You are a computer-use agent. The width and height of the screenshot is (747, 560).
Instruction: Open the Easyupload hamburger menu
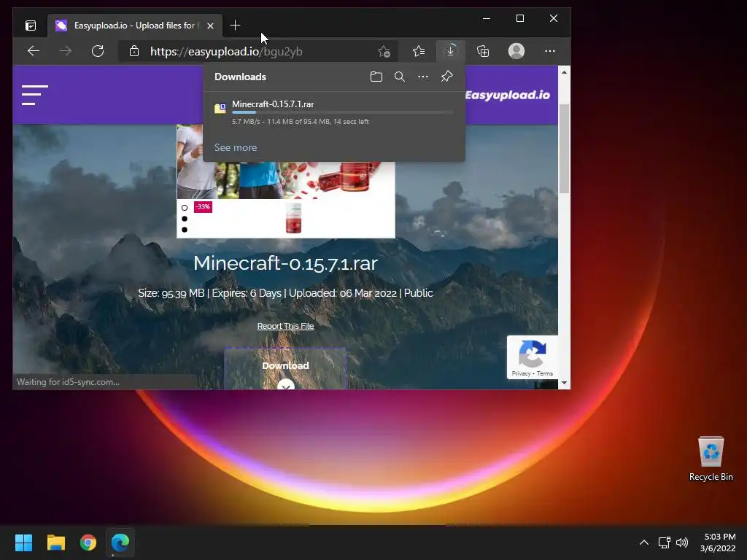coord(35,96)
